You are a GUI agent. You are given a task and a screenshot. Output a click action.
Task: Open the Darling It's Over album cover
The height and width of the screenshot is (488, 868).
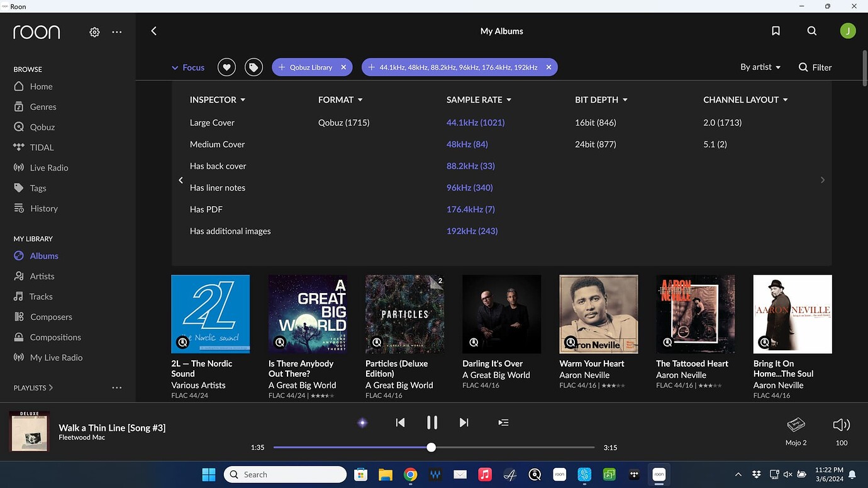click(501, 313)
